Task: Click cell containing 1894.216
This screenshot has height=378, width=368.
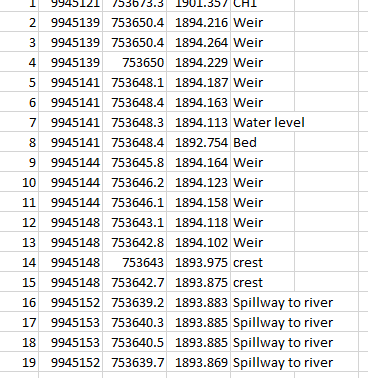Action: [x=199, y=22]
